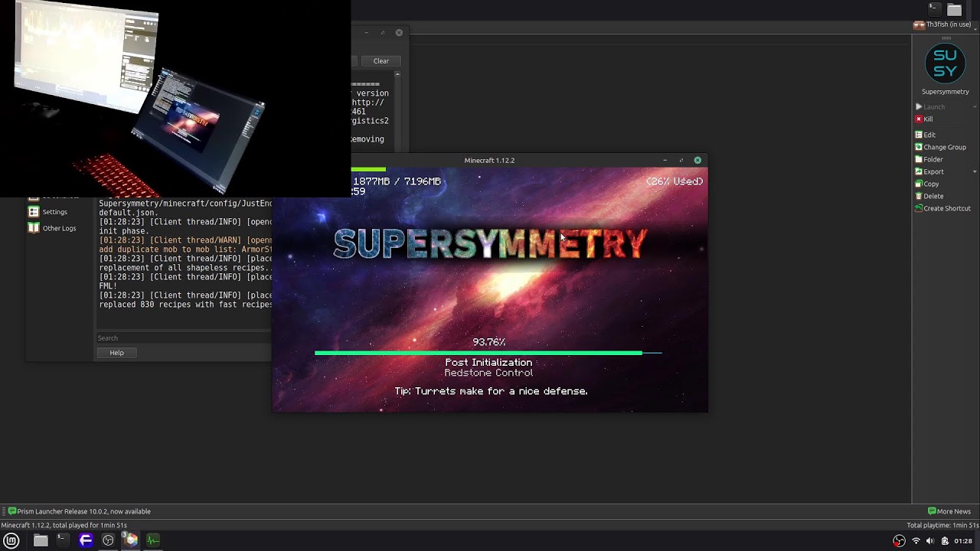Screen dimensions: 980x551
Task: Click the More News button
Action: point(949,511)
